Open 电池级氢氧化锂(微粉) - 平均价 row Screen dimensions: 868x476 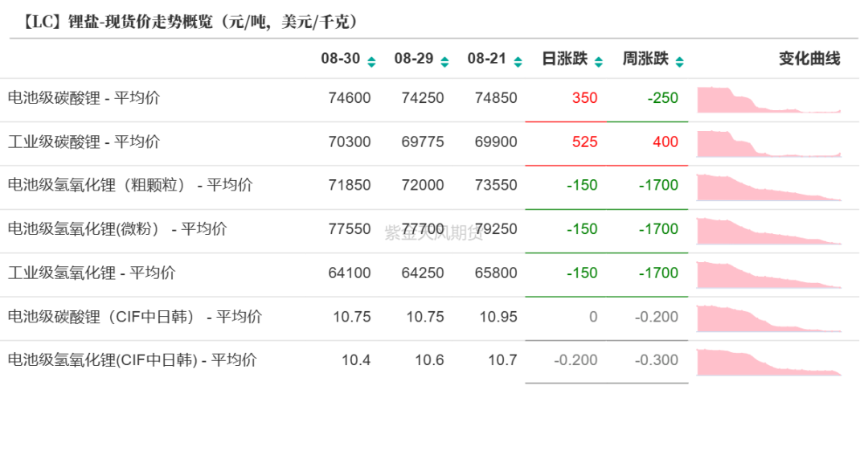coord(117,229)
